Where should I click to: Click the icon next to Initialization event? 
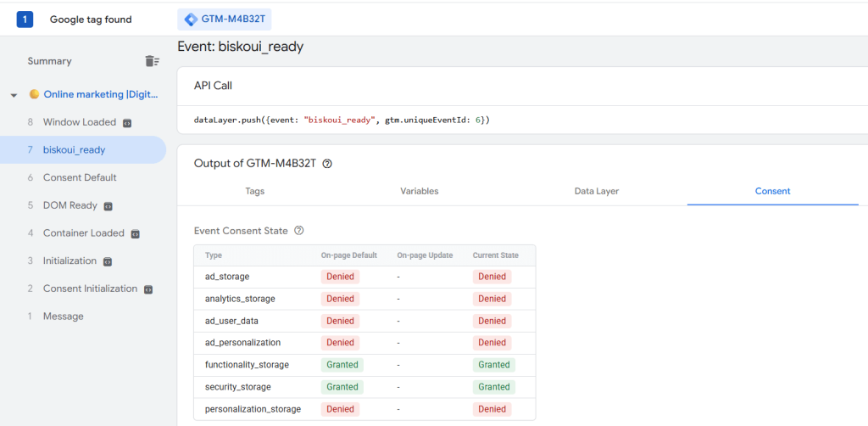pyautogui.click(x=108, y=261)
